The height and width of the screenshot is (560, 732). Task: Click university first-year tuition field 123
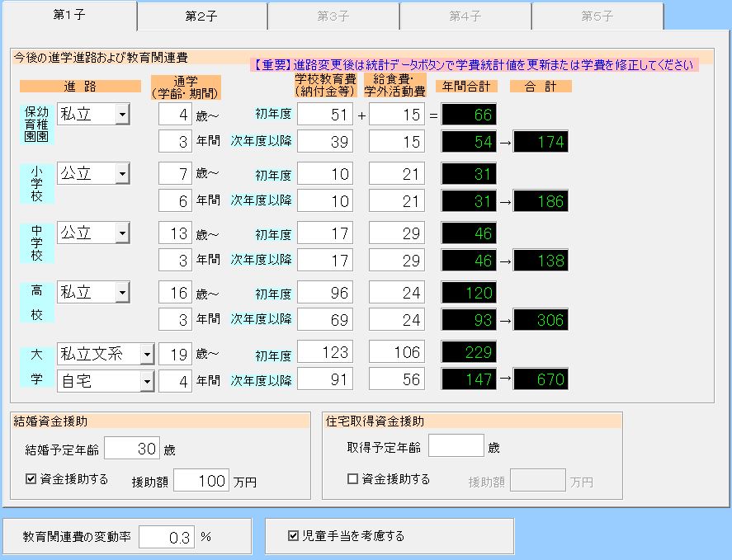click(325, 352)
